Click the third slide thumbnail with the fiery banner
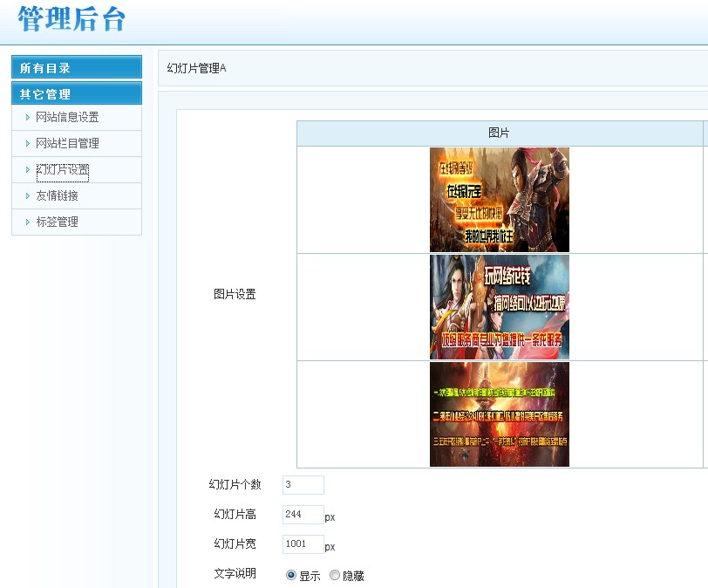 coord(500,414)
